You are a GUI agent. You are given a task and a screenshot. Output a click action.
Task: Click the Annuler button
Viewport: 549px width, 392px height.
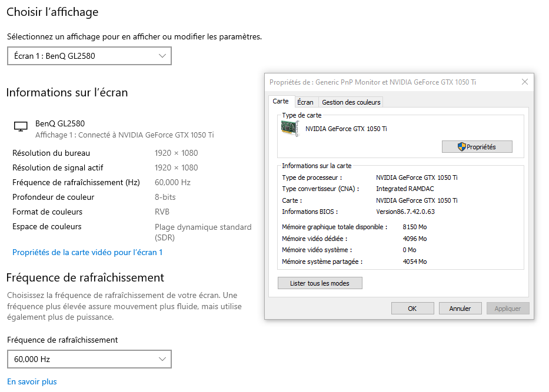tap(460, 309)
